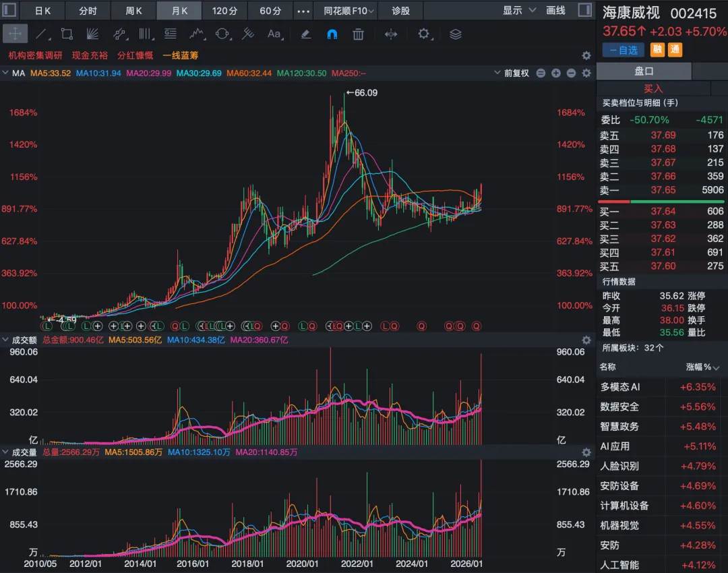Viewport: 728px width, 573px height.
Task: Open the 前复权 adjustment dropdown
Action: (x=512, y=73)
